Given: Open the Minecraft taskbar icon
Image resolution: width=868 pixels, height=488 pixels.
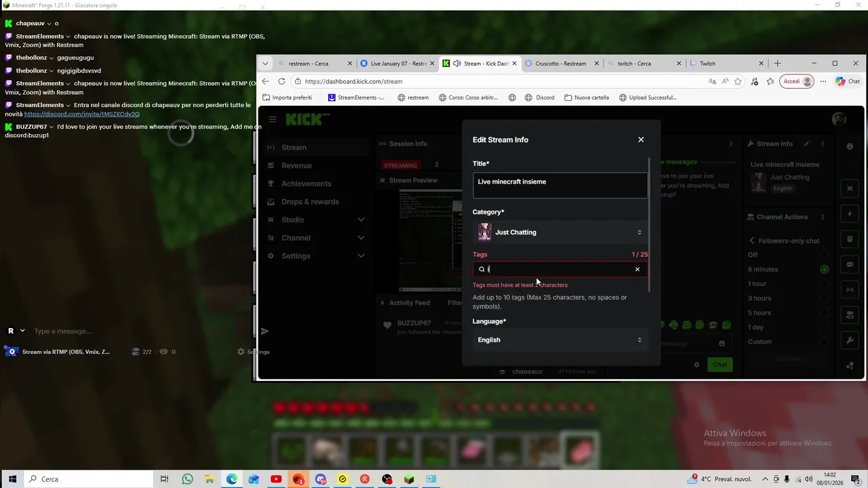Looking at the screenshot, I should pos(409,479).
